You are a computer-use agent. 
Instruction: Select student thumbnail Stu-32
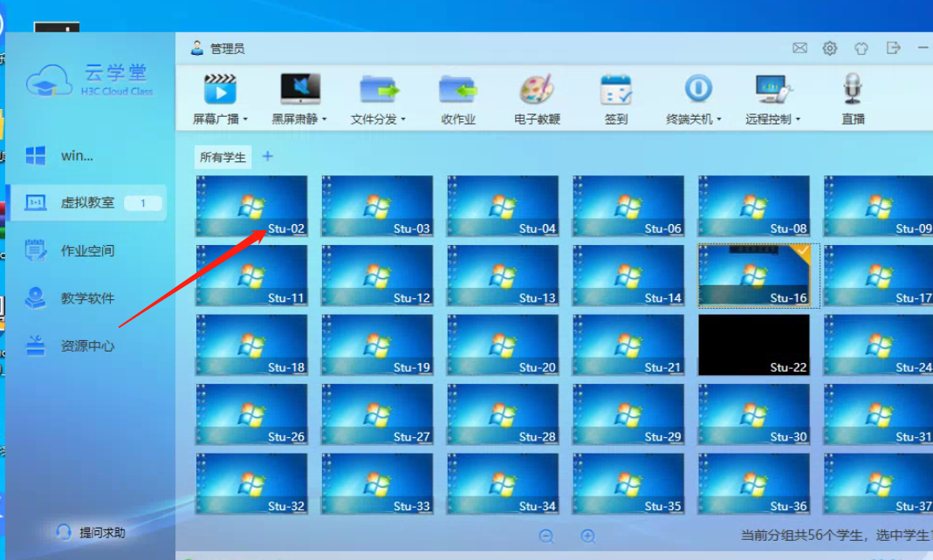point(251,484)
